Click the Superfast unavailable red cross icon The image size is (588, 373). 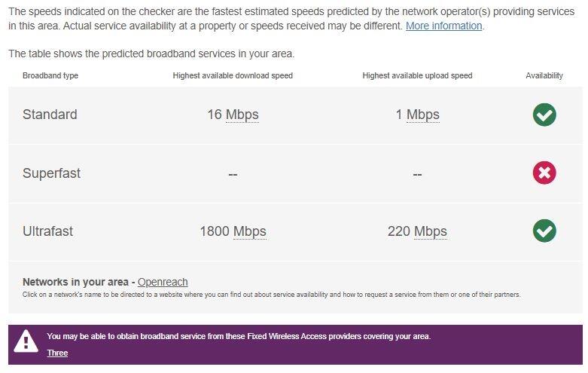(544, 173)
